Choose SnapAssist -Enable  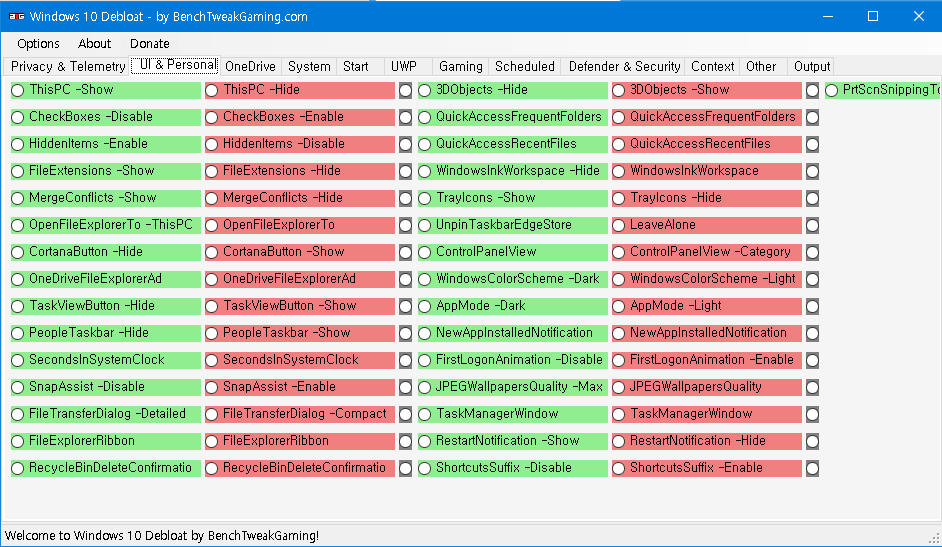(300, 387)
